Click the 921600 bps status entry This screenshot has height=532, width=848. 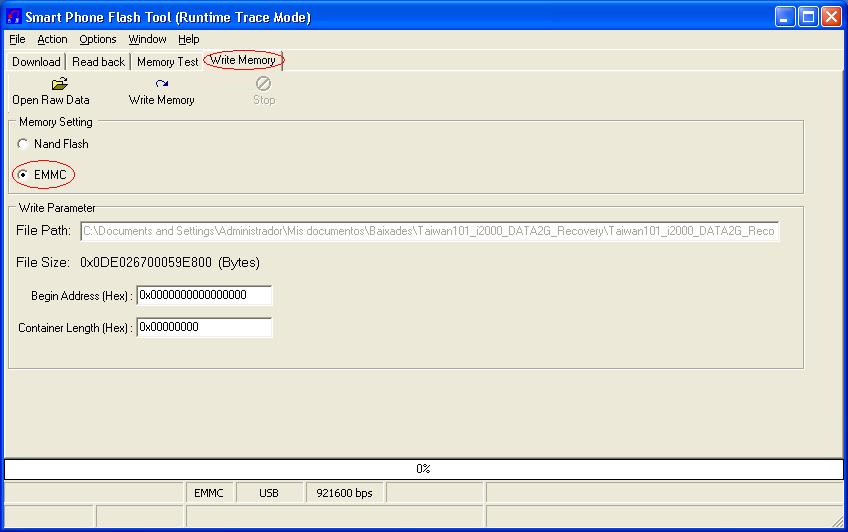[344, 493]
